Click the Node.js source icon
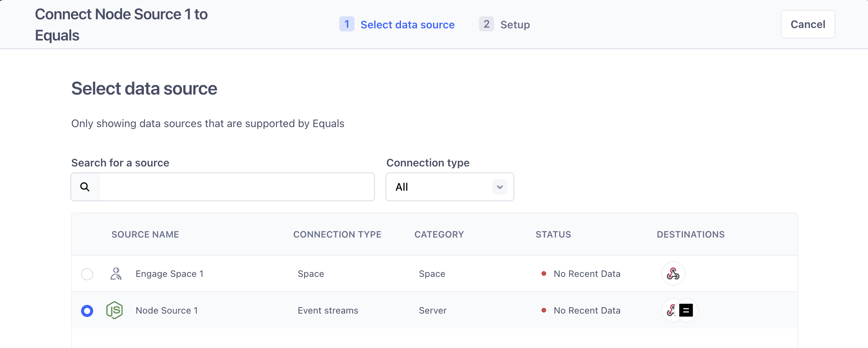Image resolution: width=868 pixels, height=348 pixels. tap(114, 310)
